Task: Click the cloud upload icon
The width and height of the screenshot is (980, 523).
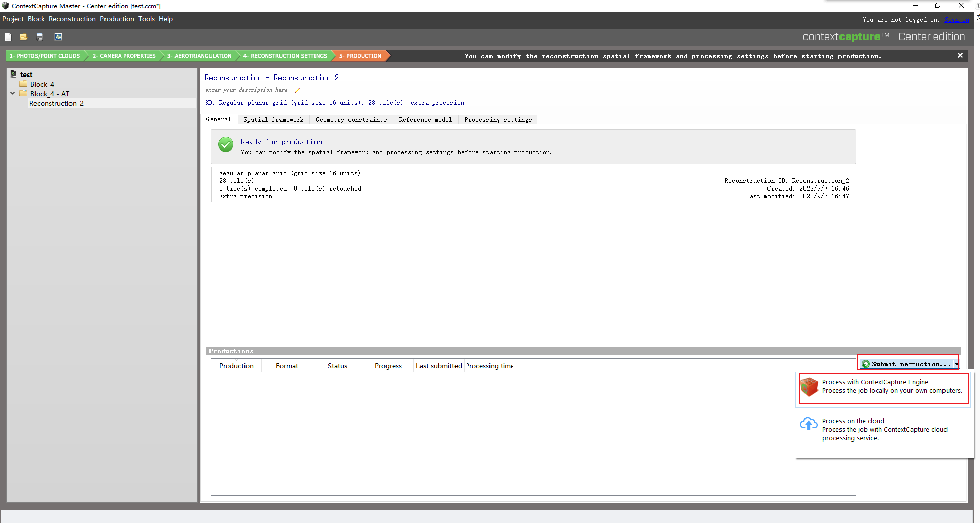Action: click(809, 424)
